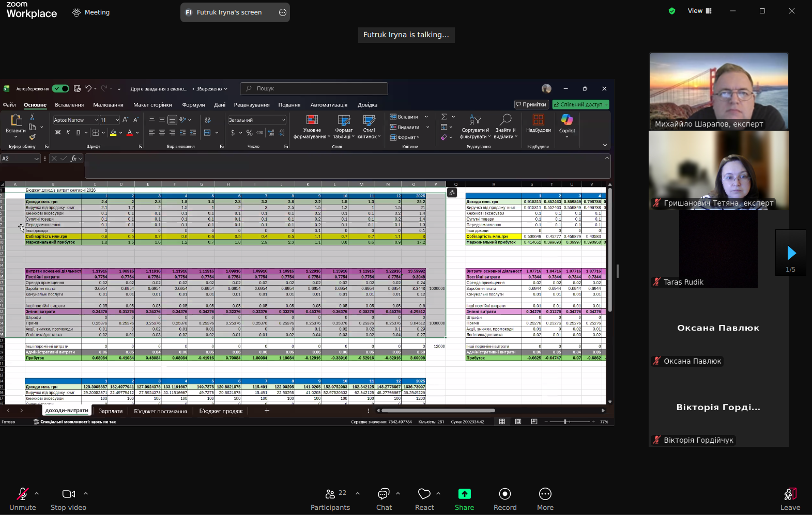
Task: Toggle the Excel AutoSave switch
Action: 60,88
